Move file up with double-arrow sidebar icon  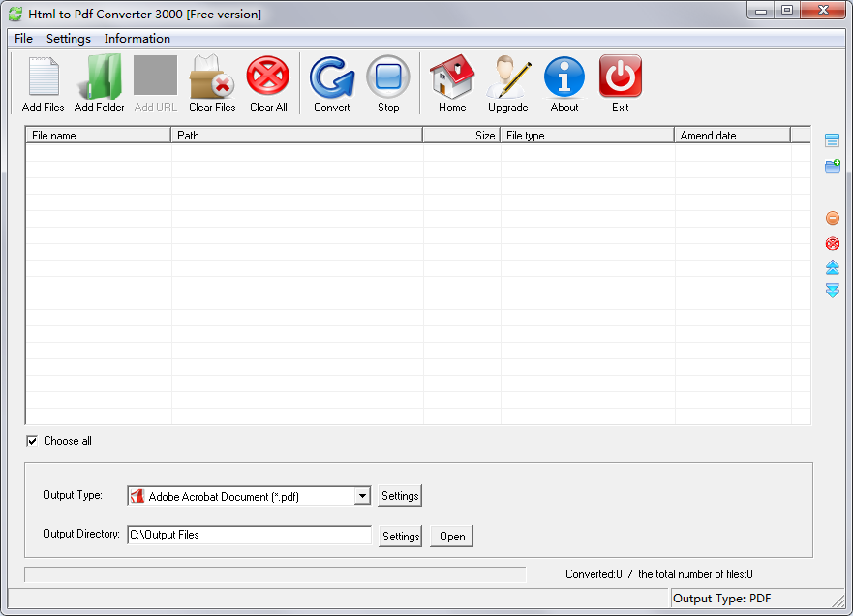click(833, 267)
